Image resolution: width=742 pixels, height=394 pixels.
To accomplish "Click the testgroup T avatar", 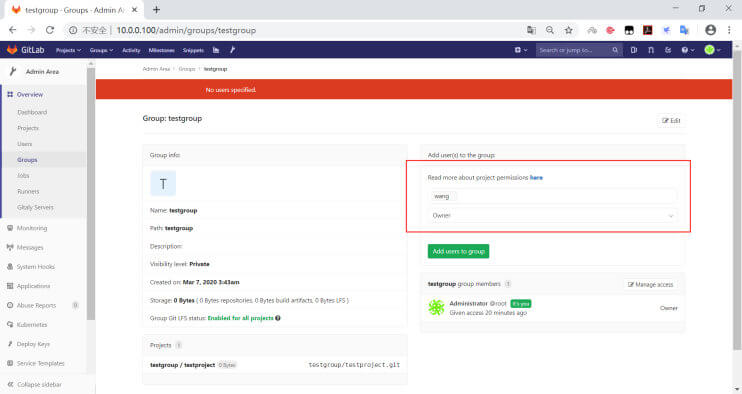I will coord(163,184).
